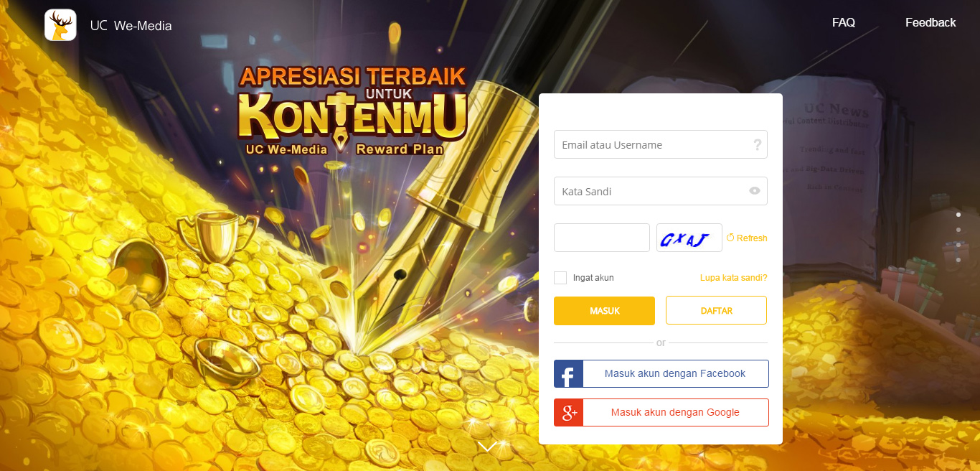Open the Lupa kata sandi link
The height and width of the screenshot is (471, 980).
click(734, 278)
